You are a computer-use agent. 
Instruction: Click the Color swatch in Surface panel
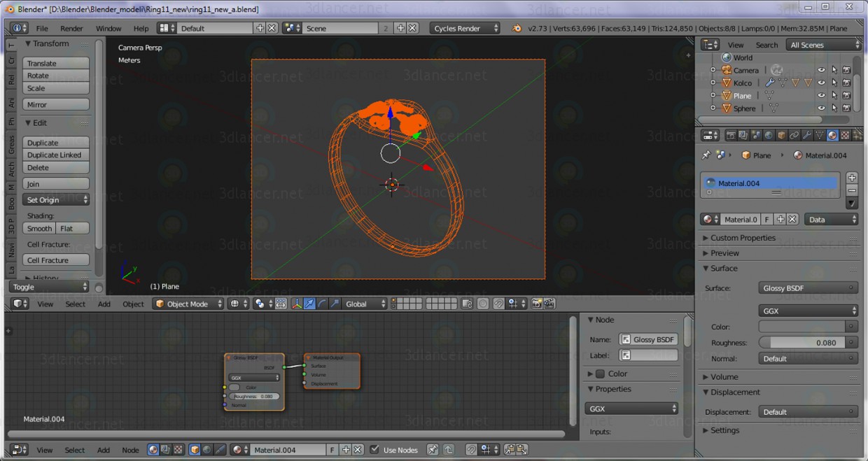click(802, 327)
